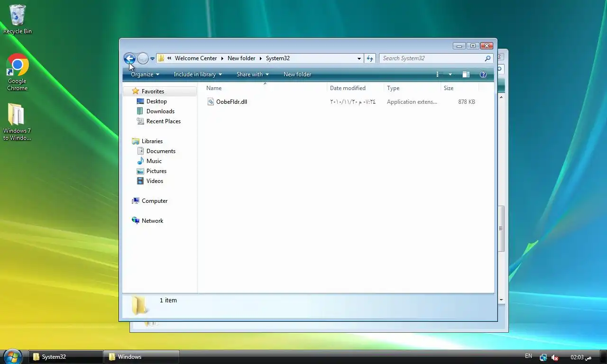This screenshot has height=364, width=607.
Task: Click the search magnifier icon
Action: 487,58
